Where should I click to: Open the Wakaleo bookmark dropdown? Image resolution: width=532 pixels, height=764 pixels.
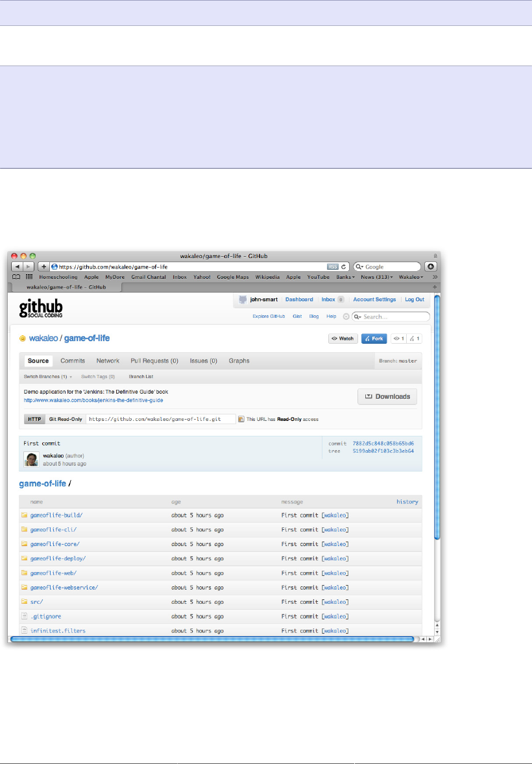[411, 277]
